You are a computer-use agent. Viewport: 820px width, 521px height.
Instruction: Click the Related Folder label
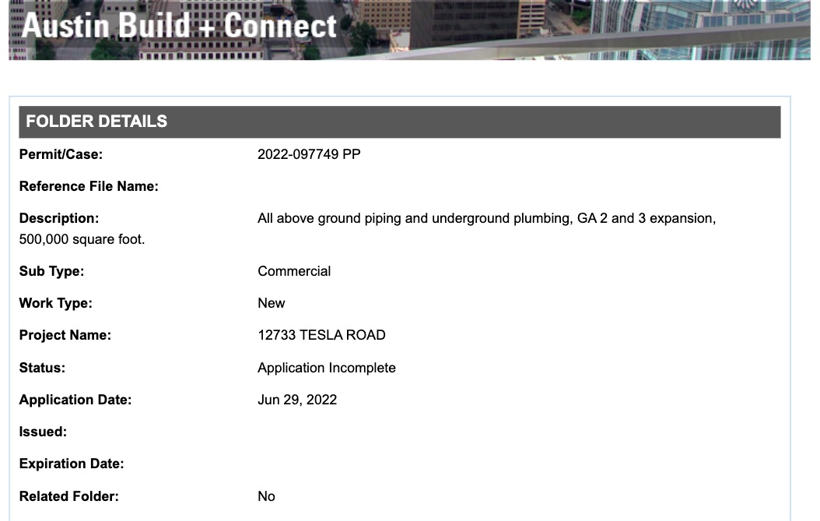tap(69, 496)
